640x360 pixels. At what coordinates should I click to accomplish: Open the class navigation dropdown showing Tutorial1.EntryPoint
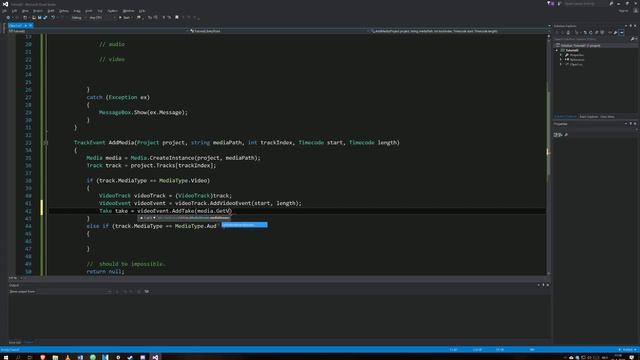pos(280,31)
